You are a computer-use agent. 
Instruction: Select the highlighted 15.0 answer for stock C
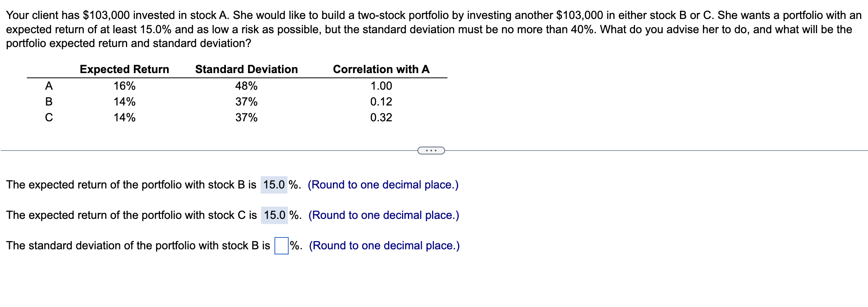275,215
